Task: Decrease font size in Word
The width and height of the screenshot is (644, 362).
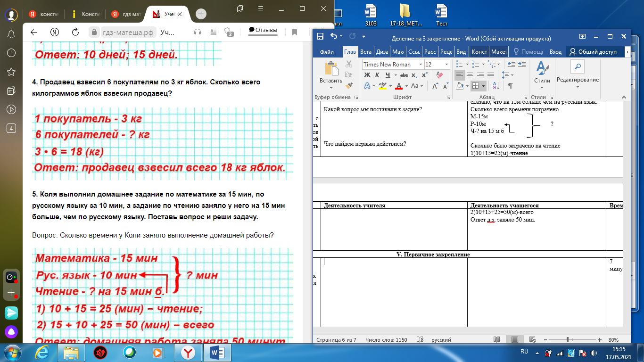Action: pos(446,86)
